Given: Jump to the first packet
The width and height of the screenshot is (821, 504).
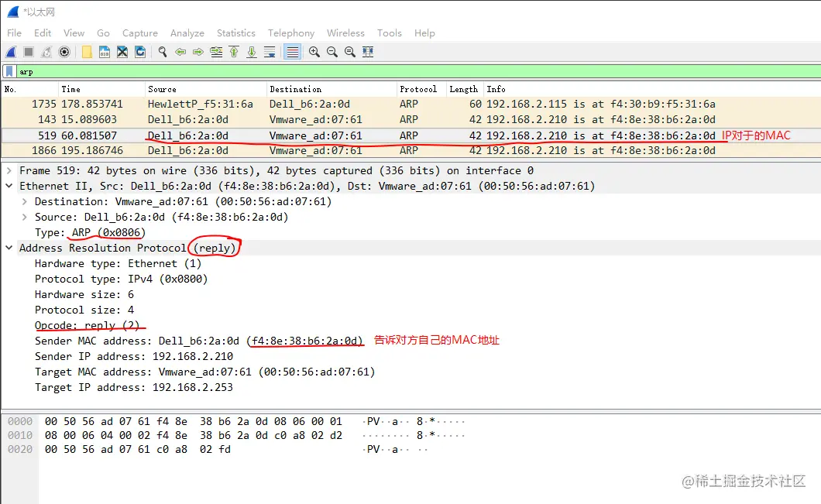Looking at the screenshot, I should [x=234, y=52].
